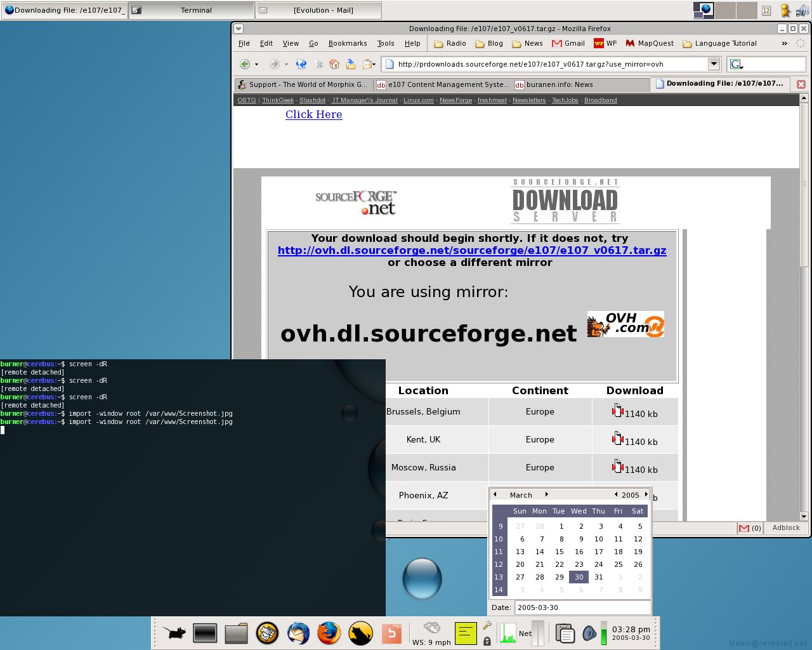Viewport: 812px width, 650px height.
Task: Click the SourceForge.net logo
Action: click(356, 202)
